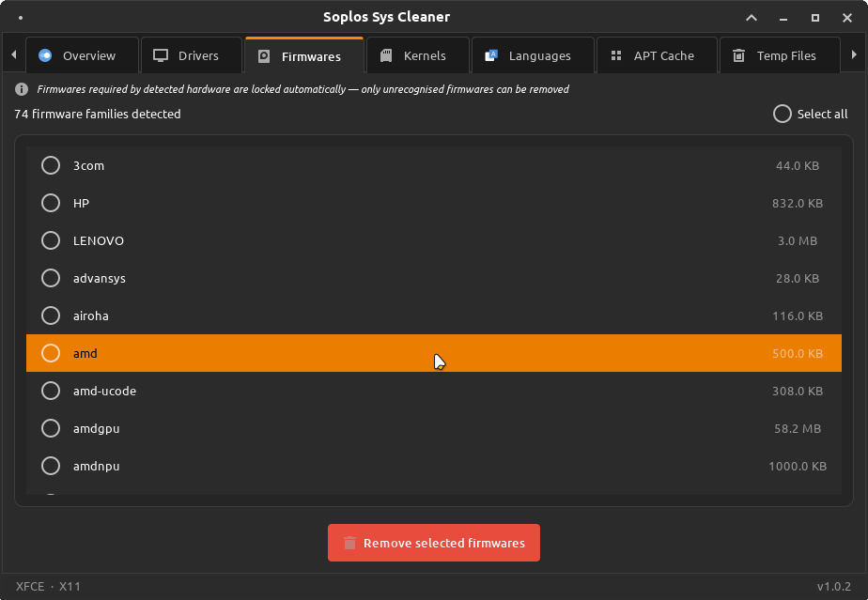The image size is (868, 600).
Task: Click the 832.0 KB size value
Action: (798, 203)
